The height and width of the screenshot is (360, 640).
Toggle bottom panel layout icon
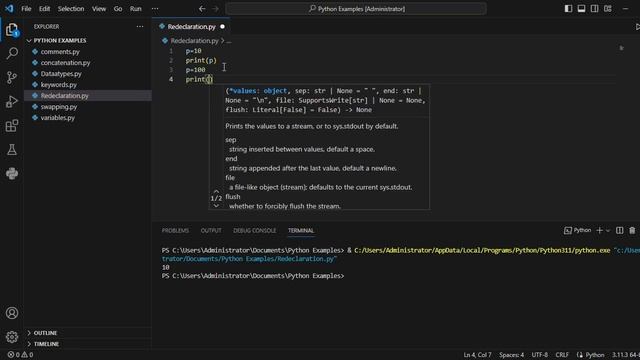pyautogui.click(x=581, y=9)
